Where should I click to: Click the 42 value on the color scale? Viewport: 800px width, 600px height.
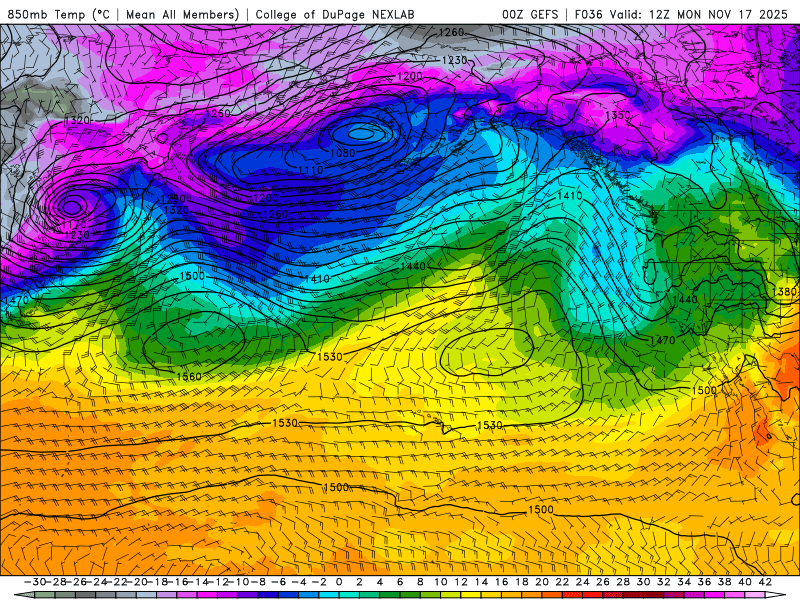[765, 582]
